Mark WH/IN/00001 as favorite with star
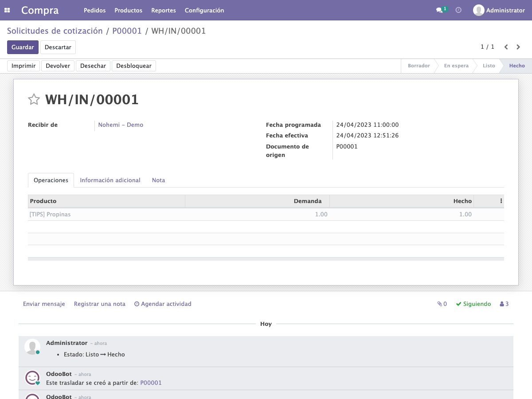Image resolution: width=532 pixels, height=399 pixels. (x=34, y=99)
